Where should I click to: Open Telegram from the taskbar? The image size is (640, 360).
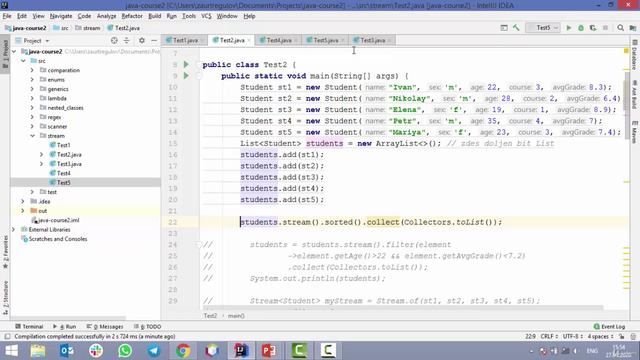154,351
